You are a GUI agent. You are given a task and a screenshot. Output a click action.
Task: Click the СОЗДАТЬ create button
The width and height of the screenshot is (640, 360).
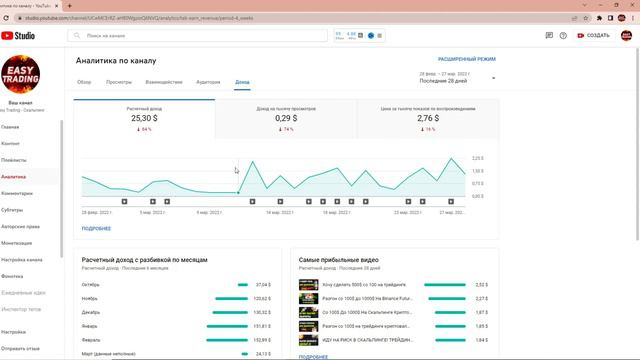coord(593,36)
